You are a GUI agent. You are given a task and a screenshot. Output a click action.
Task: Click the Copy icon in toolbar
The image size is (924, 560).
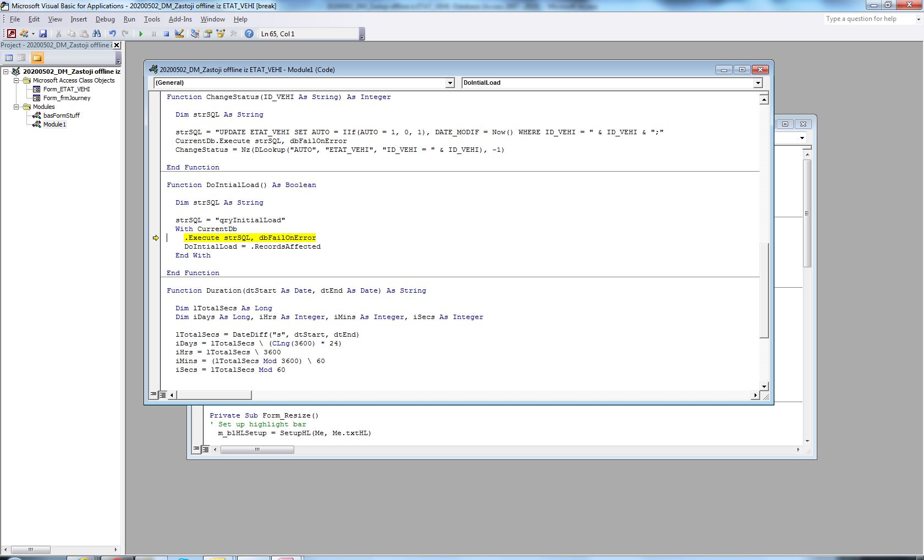(x=71, y=34)
